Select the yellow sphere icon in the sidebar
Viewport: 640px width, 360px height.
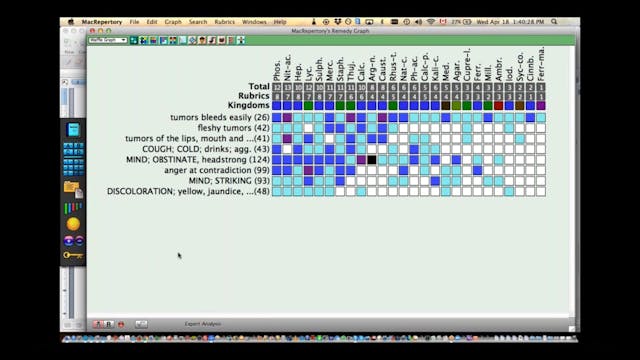click(x=73, y=224)
